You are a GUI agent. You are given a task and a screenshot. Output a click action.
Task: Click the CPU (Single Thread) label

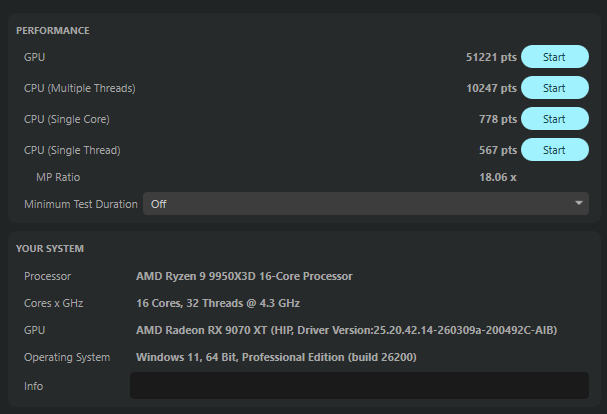[x=72, y=150]
